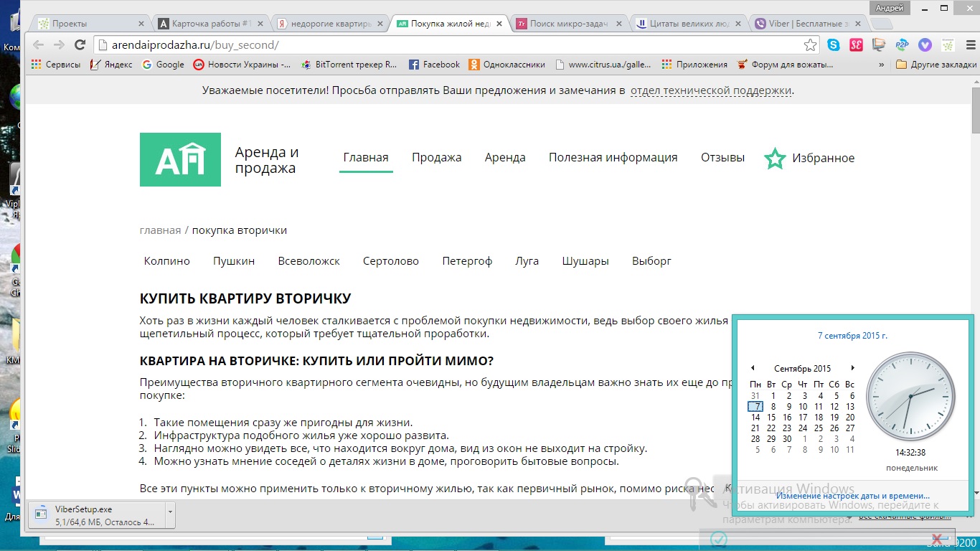
Task: Click the Андрей profile button
Action: (889, 8)
